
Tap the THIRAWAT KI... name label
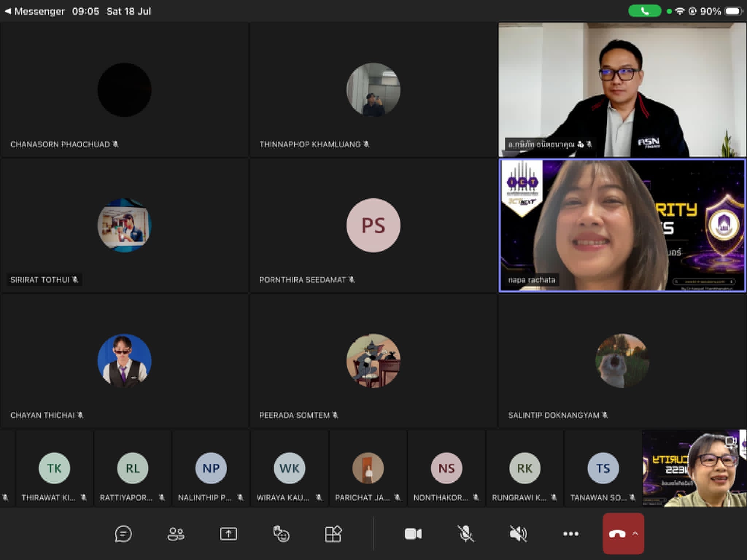tap(49, 497)
